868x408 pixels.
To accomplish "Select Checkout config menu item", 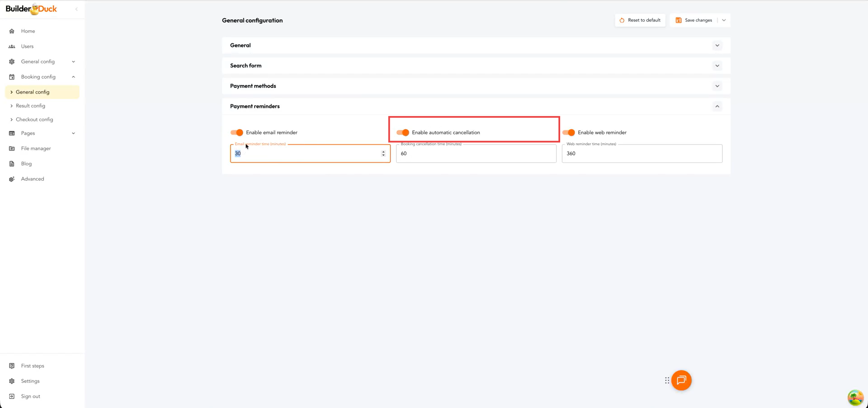I will [x=34, y=120].
